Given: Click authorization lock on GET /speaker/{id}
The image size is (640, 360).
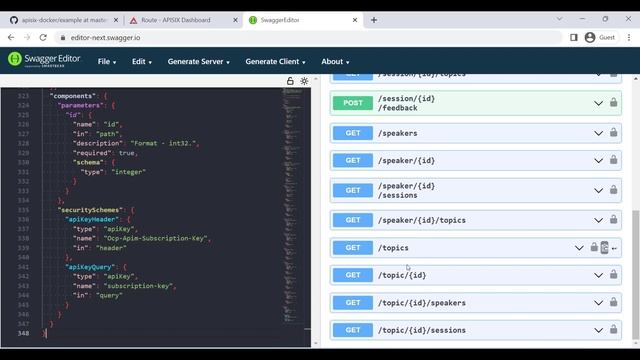Looking at the screenshot, I should click(x=613, y=160).
